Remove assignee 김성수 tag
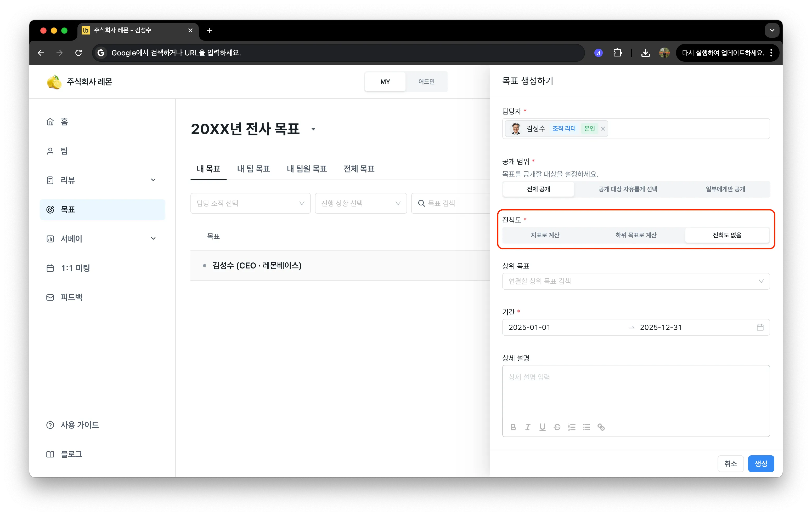 click(x=603, y=128)
